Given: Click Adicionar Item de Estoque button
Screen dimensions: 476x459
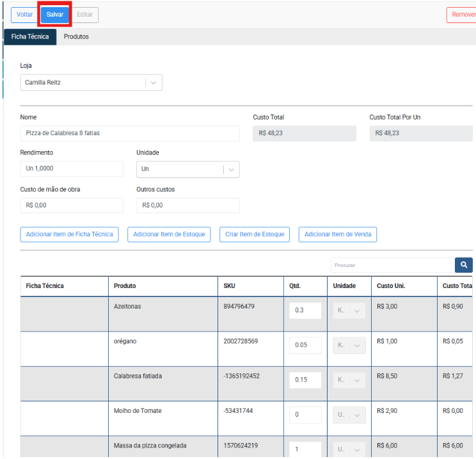Looking at the screenshot, I should 169,235.
